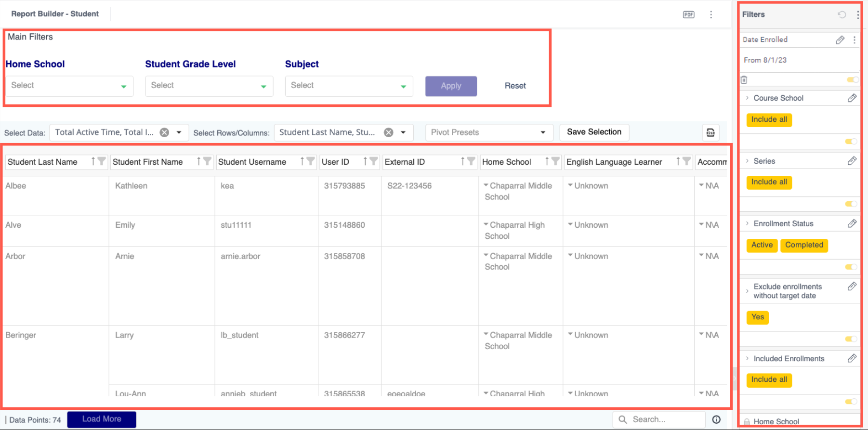Open the Home School main filter dropdown
Viewport: 868px width, 430px height.
click(x=69, y=86)
